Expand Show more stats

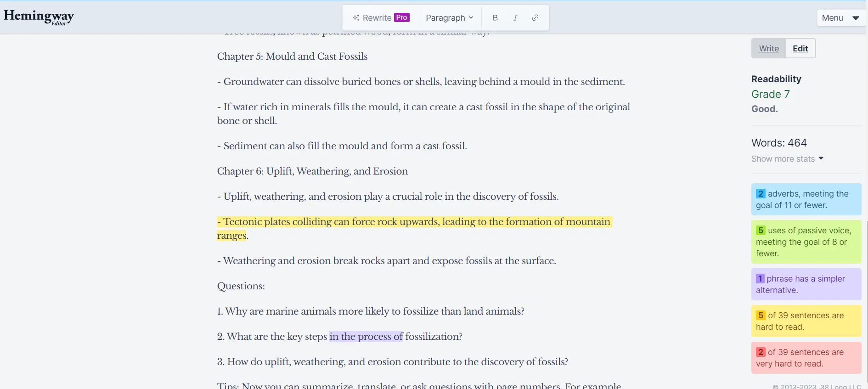787,159
